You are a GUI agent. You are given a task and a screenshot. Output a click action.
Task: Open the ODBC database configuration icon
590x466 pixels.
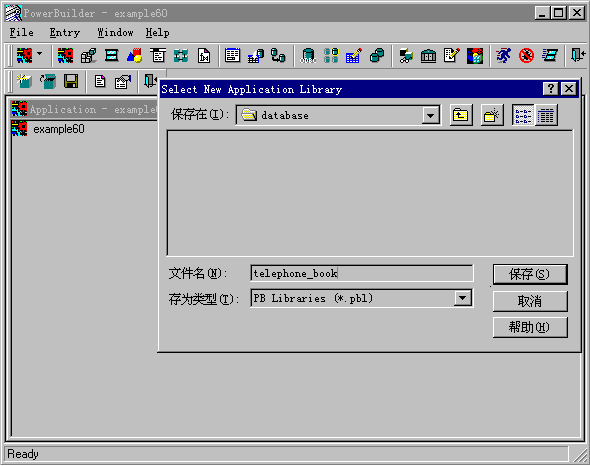[308, 56]
